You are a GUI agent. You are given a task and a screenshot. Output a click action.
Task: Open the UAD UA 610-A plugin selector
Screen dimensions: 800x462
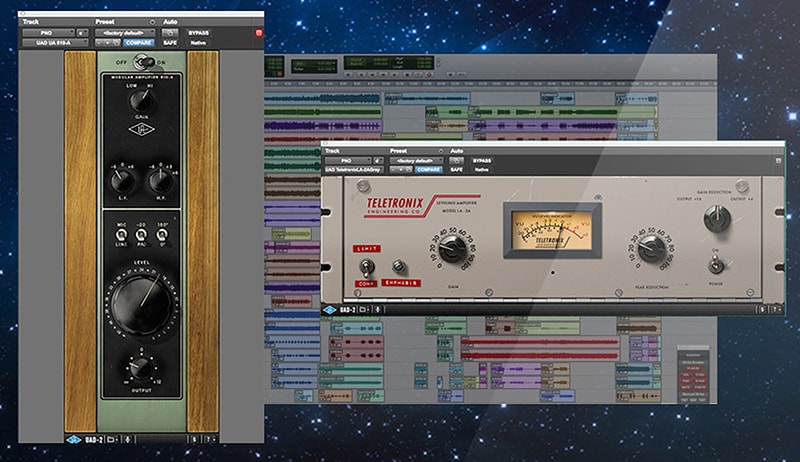[x=55, y=43]
